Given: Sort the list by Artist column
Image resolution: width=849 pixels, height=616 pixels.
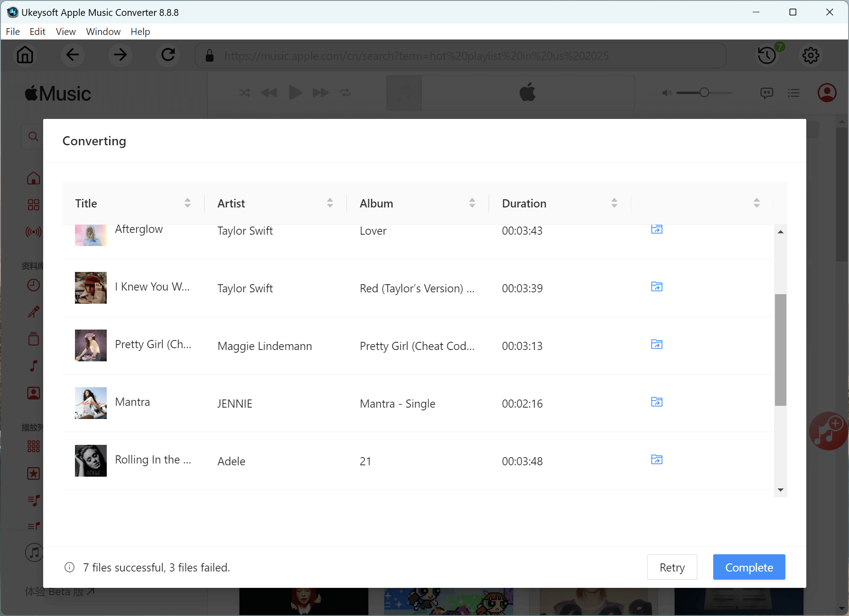Looking at the screenshot, I should [x=330, y=203].
